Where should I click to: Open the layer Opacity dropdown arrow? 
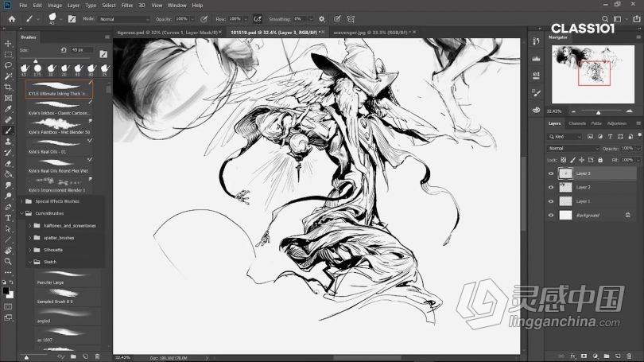(638, 148)
